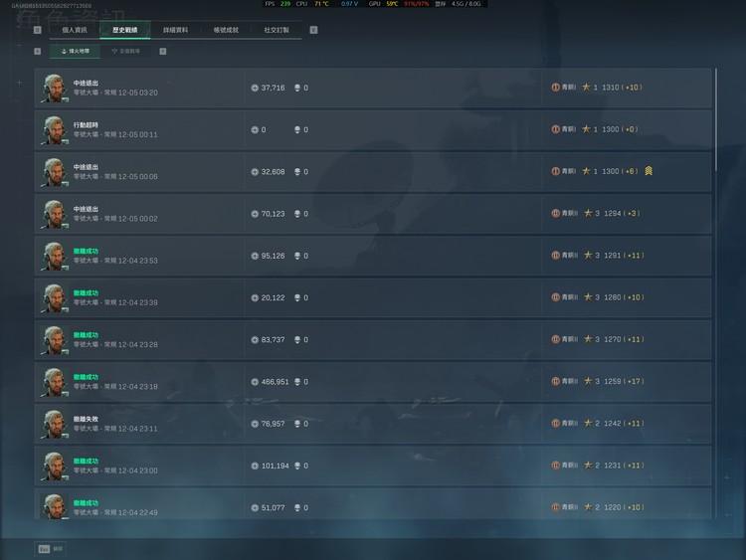Viewport: 746px width, 560px height.
Task: Select the 烽火地帶 mode filter
Action: click(x=75, y=51)
